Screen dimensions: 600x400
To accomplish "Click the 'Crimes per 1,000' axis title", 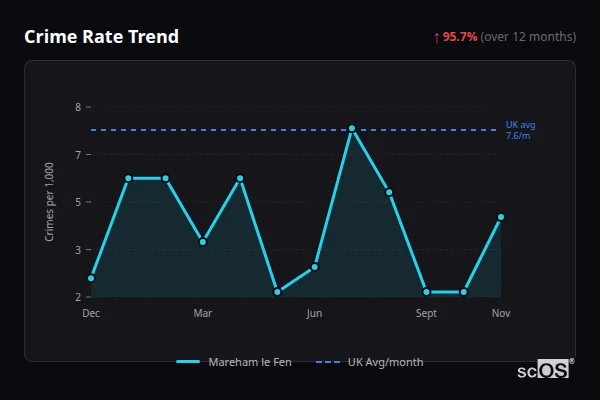I will 49,202.
